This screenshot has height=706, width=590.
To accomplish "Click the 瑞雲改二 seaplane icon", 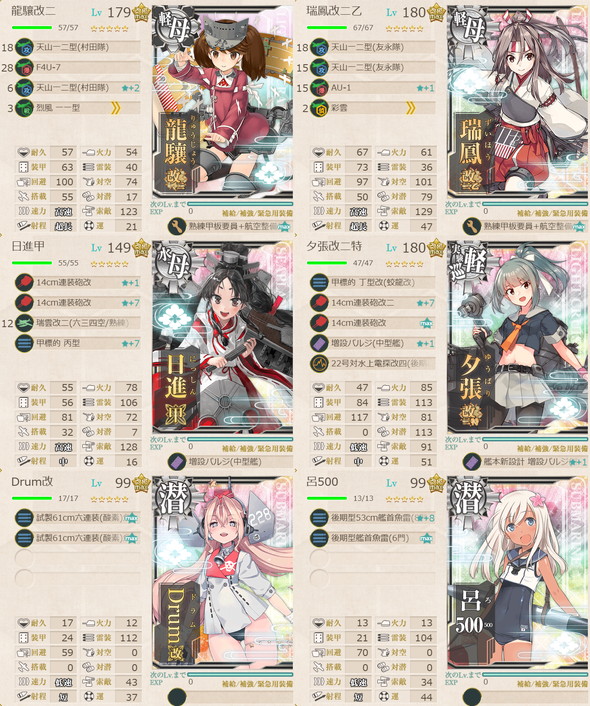I will point(24,323).
